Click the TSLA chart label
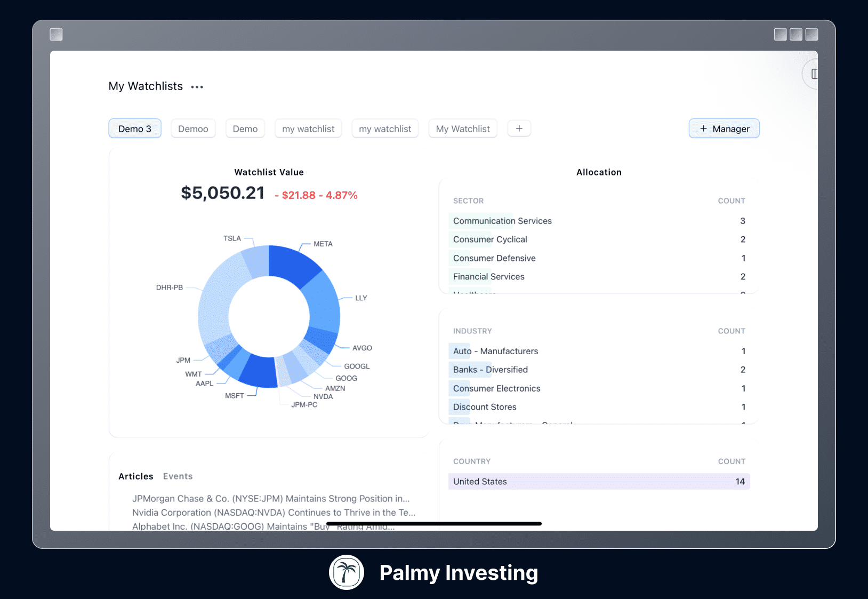868x599 pixels. 232,238
